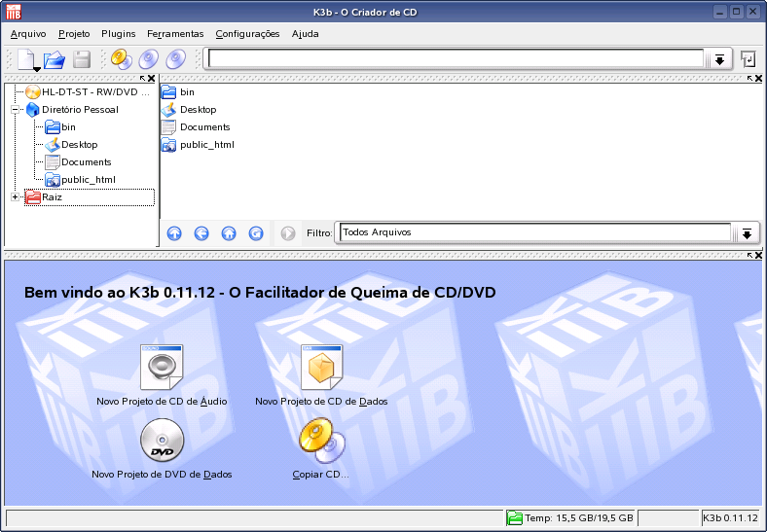This screenshot has width=767, height=532.
Task: Click the Novo Projeto de DVD de Dados label
Action: [162, 475]
